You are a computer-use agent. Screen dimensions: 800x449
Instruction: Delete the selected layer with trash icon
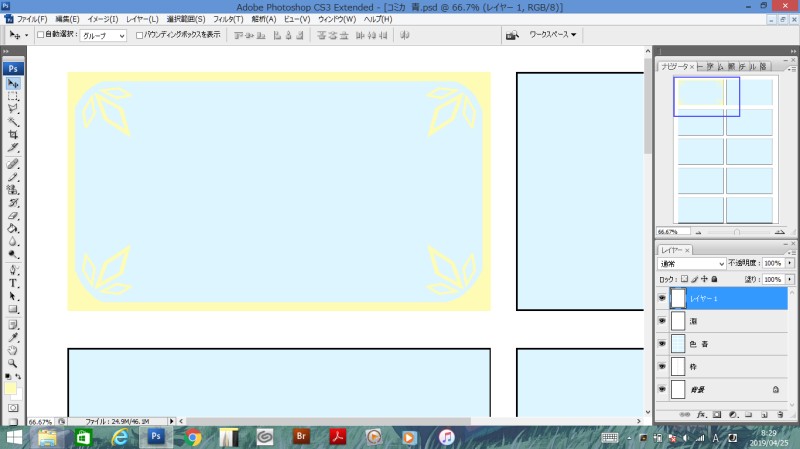780,415
